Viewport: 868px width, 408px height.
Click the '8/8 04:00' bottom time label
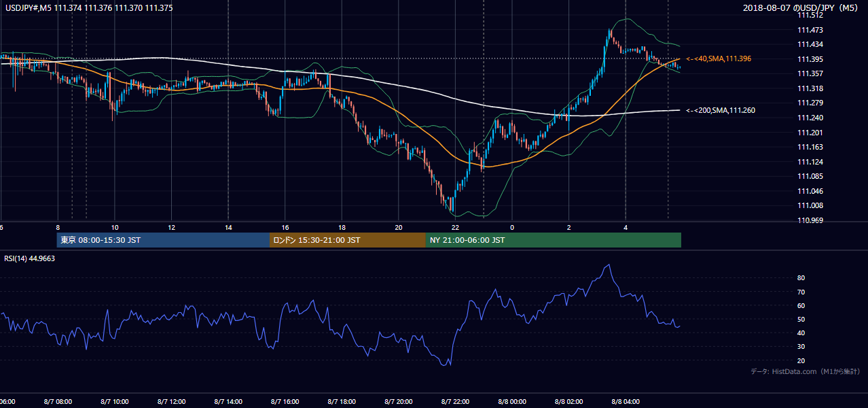click(626, 403)
